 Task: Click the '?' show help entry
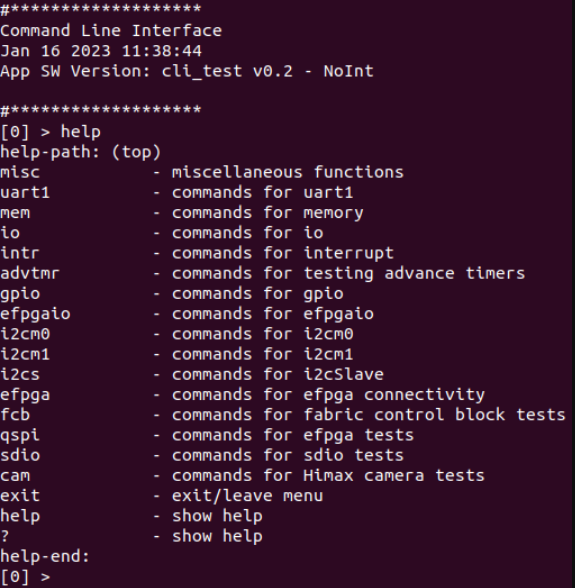[x=5, y=537]
